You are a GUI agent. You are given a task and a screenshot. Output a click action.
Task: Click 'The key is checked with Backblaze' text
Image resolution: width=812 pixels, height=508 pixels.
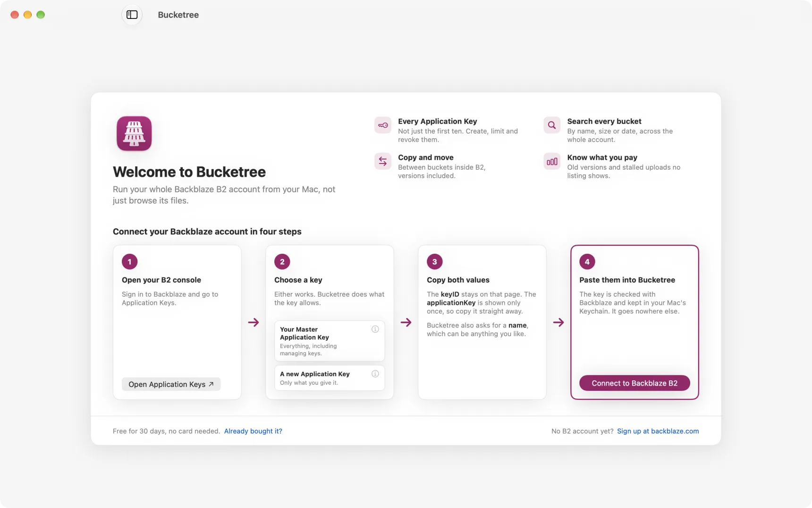point(633,302)
